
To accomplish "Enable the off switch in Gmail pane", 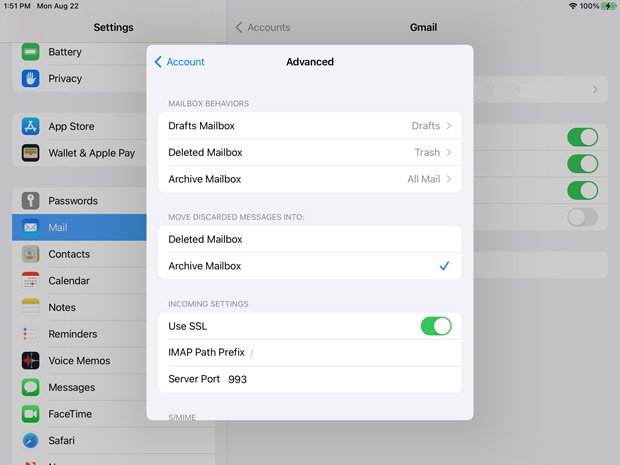I will tap(582, 217).
